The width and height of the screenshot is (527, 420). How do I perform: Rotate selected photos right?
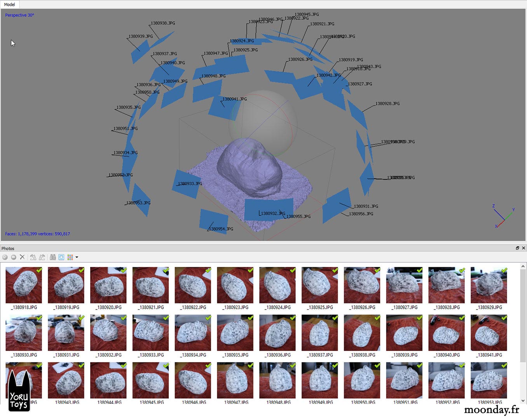42,257
